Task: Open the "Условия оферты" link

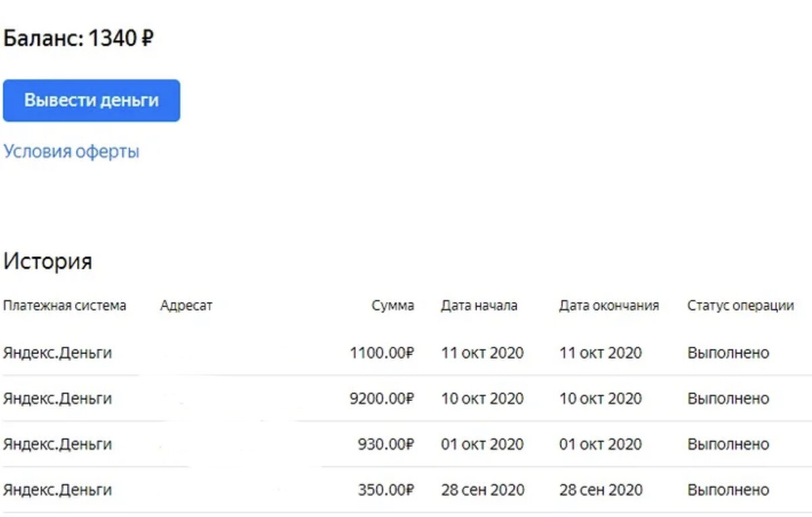Action: coord(71,151)
